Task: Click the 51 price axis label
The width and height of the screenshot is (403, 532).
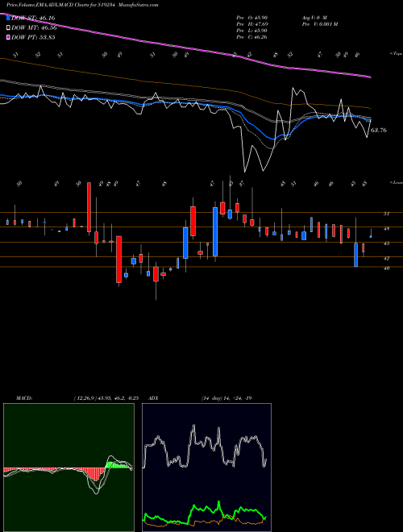Action: (386, 214)
